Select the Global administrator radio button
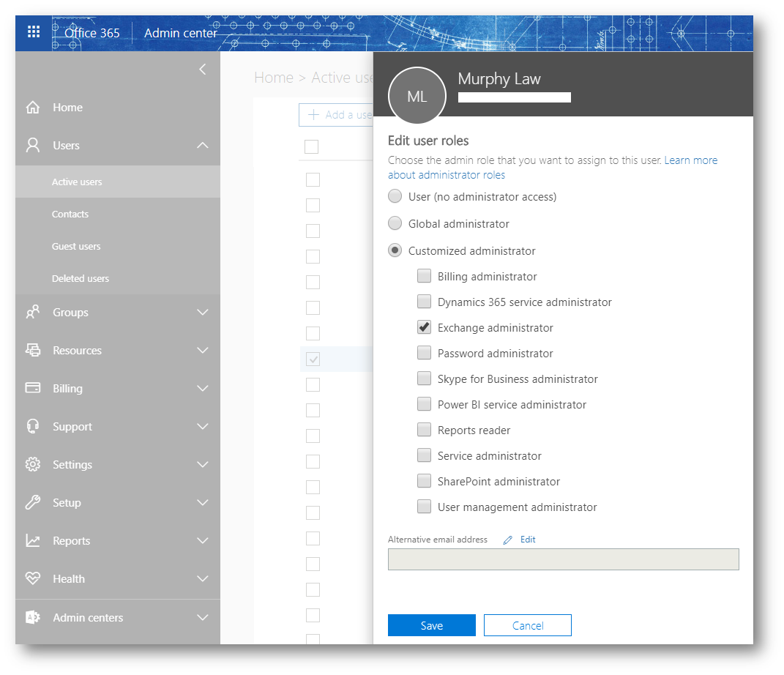The height and width of the screenshot is (675, 784). [395, 223]
